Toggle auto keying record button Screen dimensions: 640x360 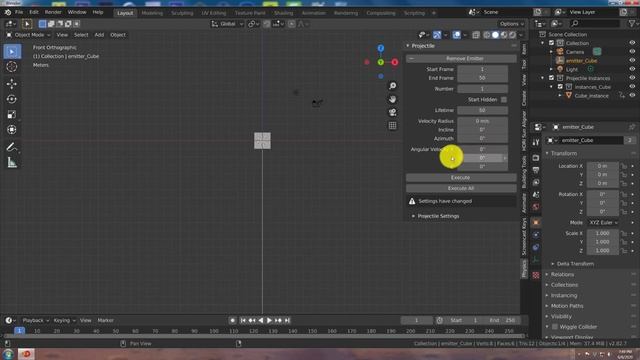[232, 320]
